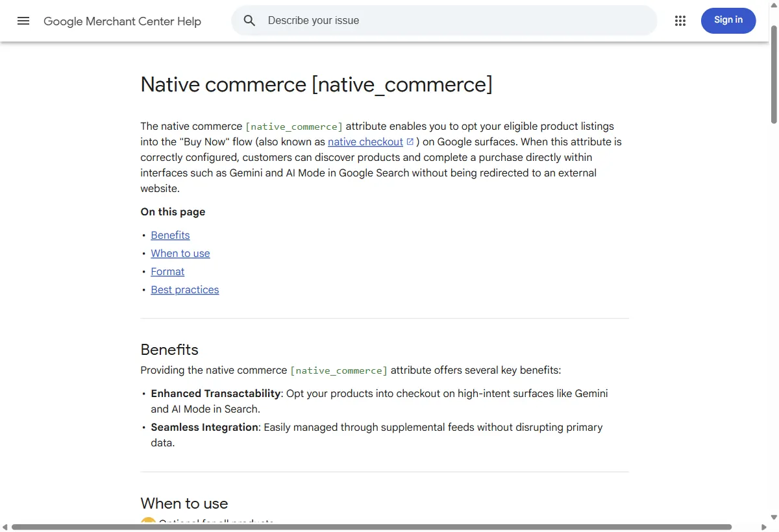This screenshot has height=532, width=779.
Task: Click the scroll up arrow
Action: point(774,5)
